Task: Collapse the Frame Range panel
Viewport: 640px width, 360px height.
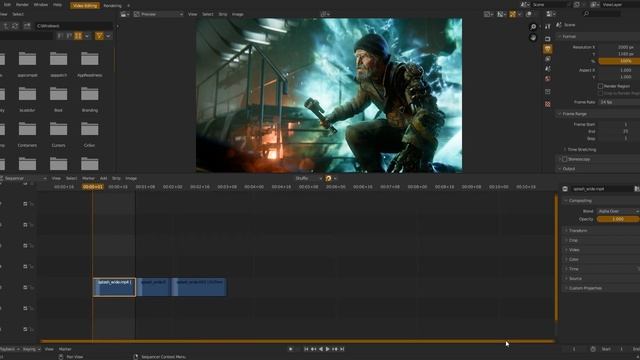Action: click(x=598, y=114)
